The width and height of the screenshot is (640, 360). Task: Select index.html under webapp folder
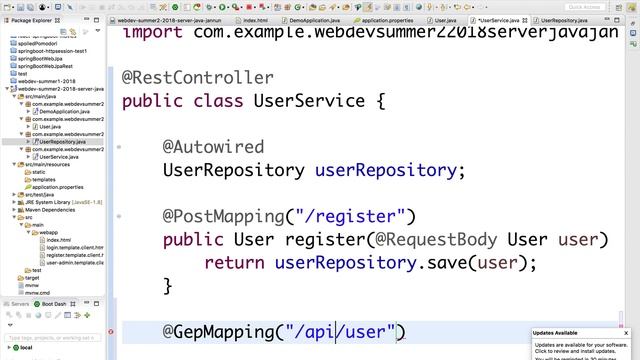coord(58,240)
